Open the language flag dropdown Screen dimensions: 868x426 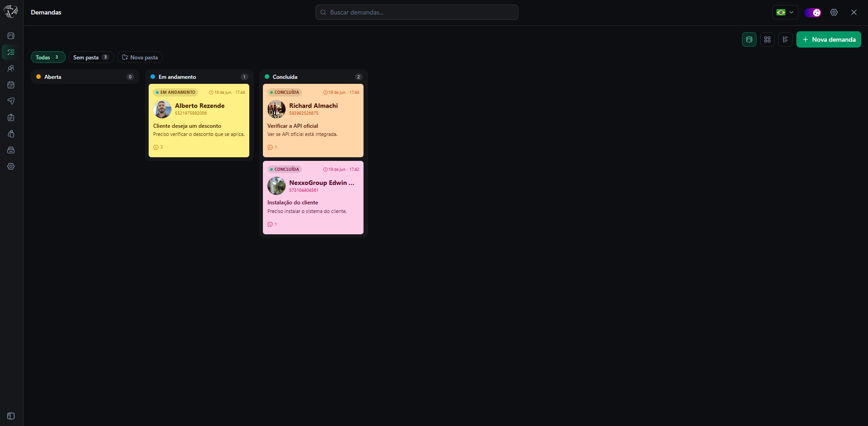(786, 12)
